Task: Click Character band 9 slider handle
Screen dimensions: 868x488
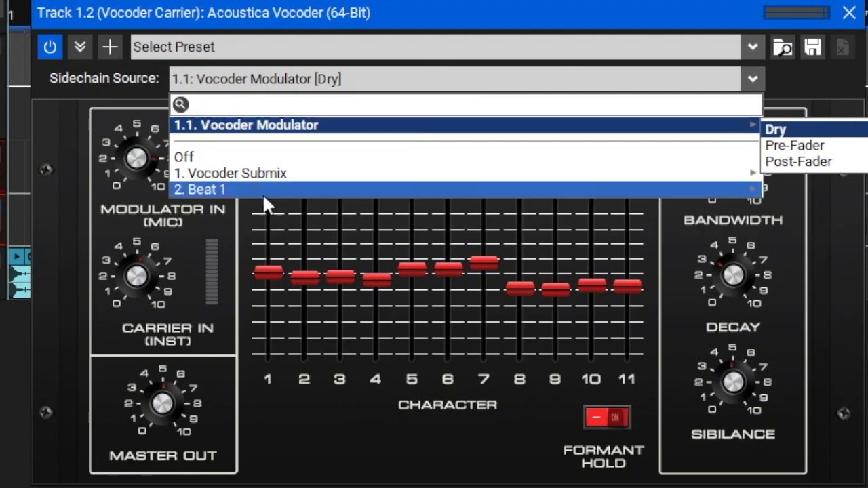Action: (x=556, y=289)
